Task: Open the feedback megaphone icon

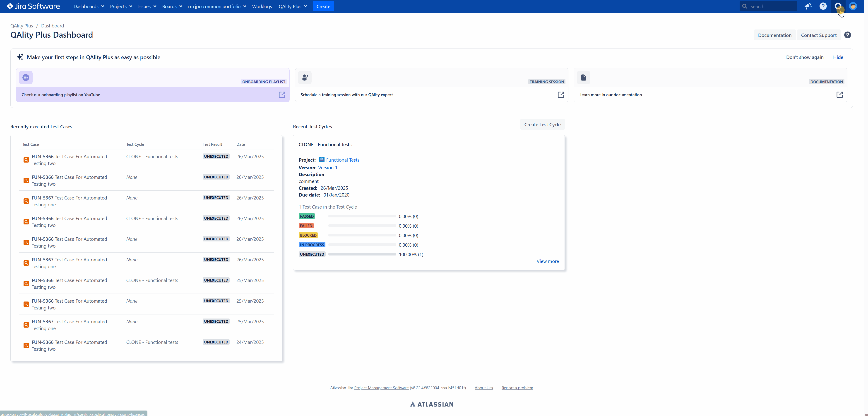Action: click(x=808, y=6)
